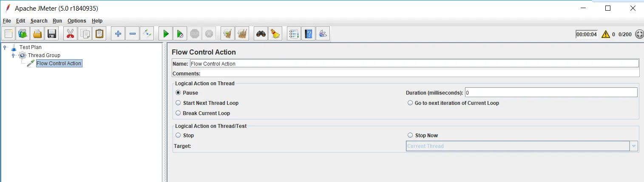Copy the selected element

[85, 33]
